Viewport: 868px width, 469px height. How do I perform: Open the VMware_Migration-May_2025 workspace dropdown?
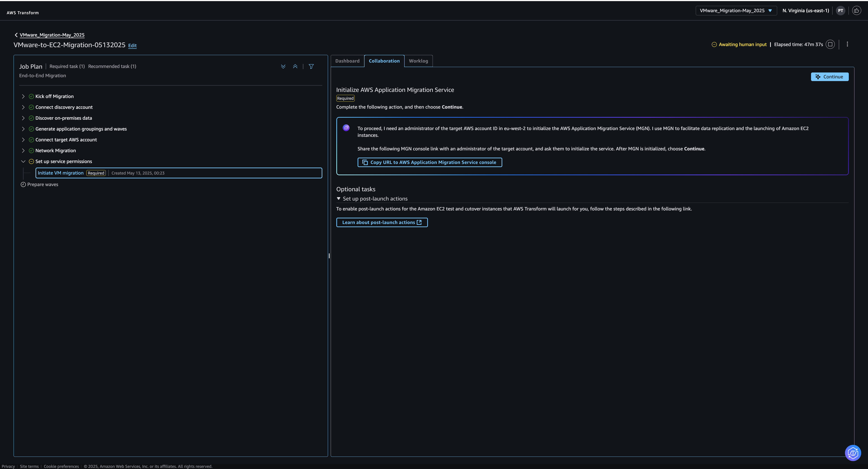736,11
